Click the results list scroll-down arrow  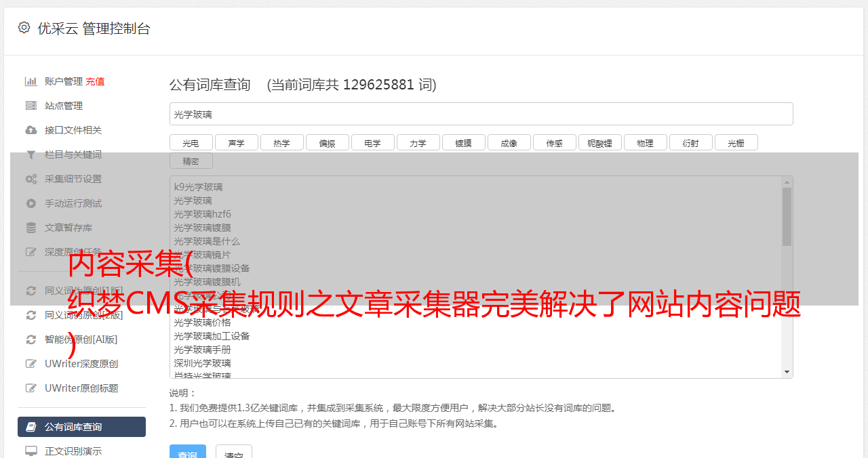pos(787,372)
